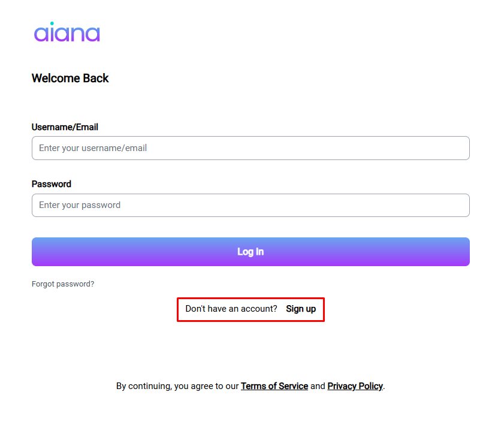The width and height of the screenshot is (504, 437).
Task: Open the Privacy Policy link
Action: [x=355, y=386]
